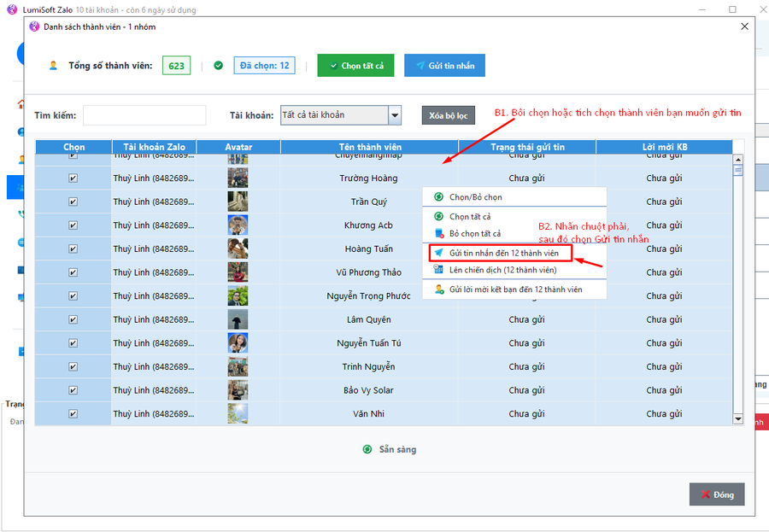Click Khương Acb's avatar picture
769x532 pixels.
238,225
